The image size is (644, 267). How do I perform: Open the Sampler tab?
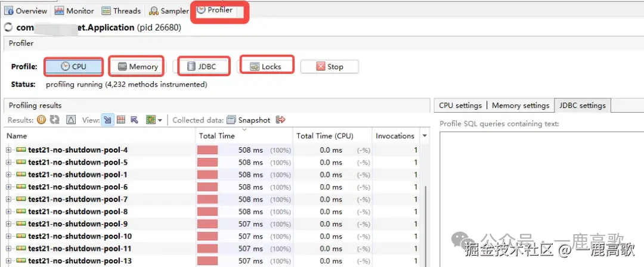(x=169, y=11)
